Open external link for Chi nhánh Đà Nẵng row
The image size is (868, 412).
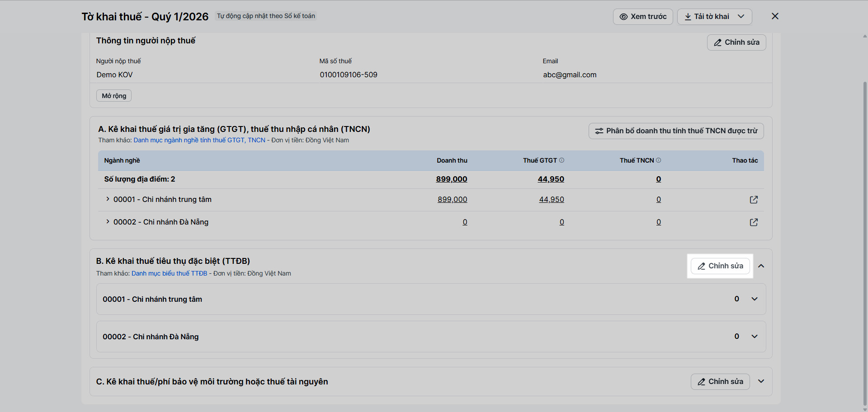tap(754, 222)
